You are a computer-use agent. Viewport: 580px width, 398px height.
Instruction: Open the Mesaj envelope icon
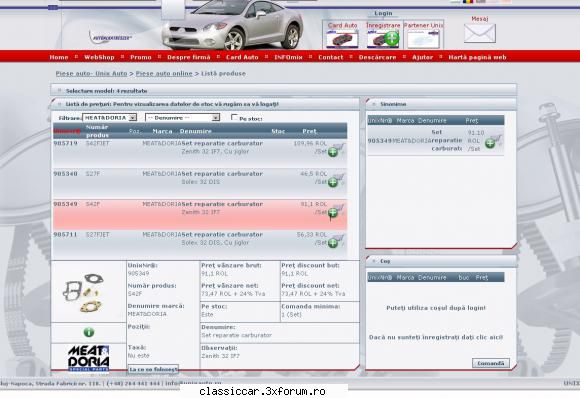[480, 33]
